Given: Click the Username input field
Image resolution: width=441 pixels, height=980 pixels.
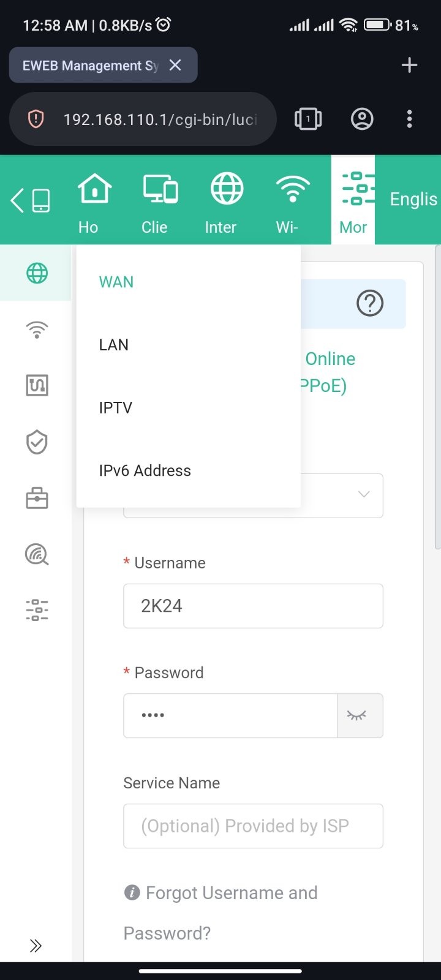Looking at the screenshot, I should (x=253, y=606).
